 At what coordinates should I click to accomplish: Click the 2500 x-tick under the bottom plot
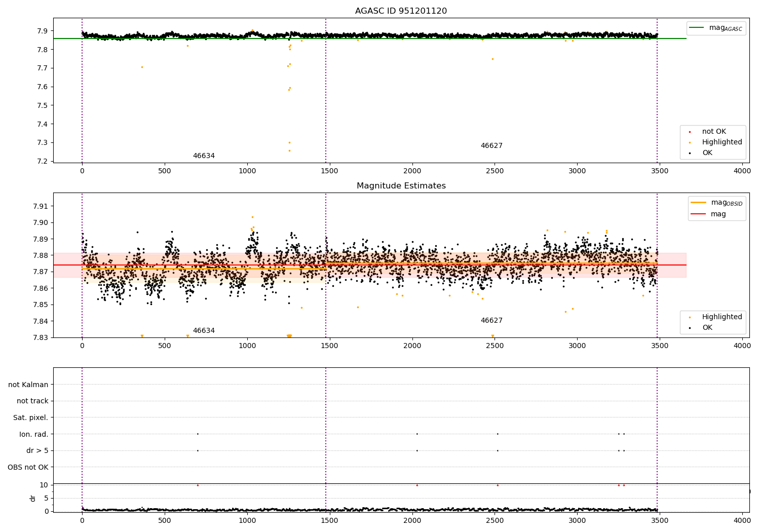[x=495, y=521]
